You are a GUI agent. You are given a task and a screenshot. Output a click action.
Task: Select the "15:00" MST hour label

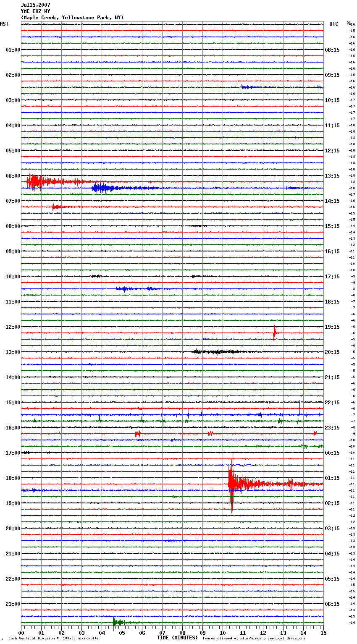click(x=13, y=403)
